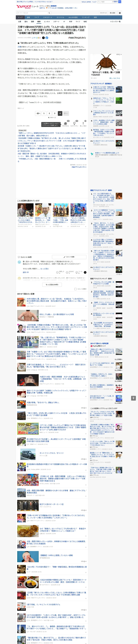Share the article on X
The width and height of the screenshot is (138, 644).
coord(43,38)
